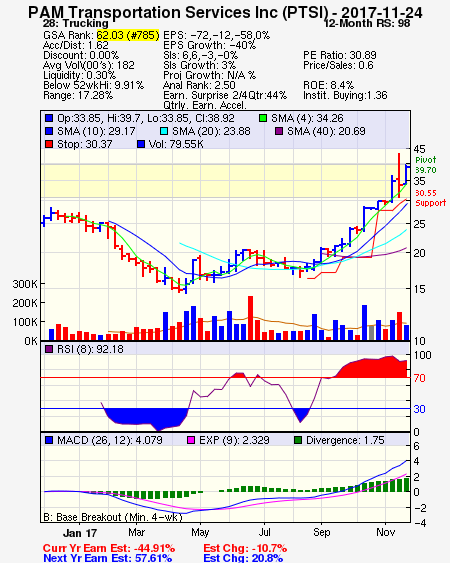
Task: Click the 'Earn. Surprise 2/4Qtr:44%' text
Action: tap(225, 96)
